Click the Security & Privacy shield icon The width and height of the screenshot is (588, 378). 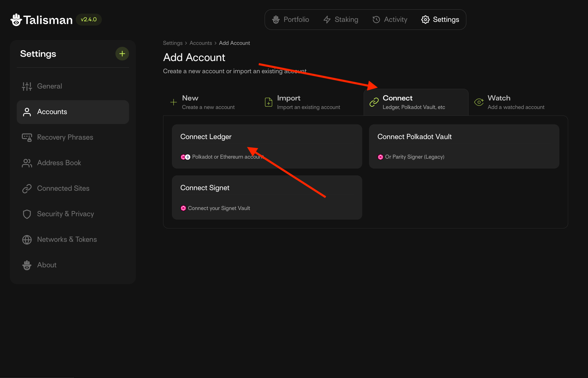tap(27, 214)
